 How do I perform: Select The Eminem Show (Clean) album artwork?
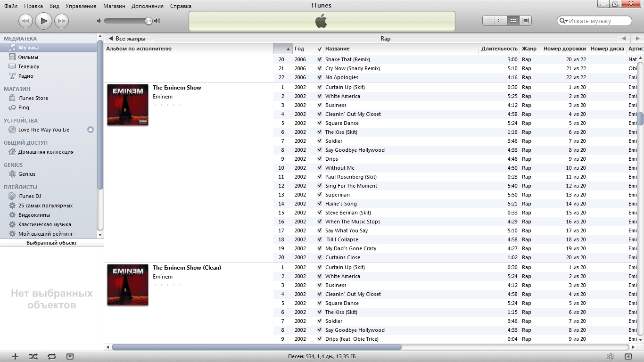(x=128, y=285)
